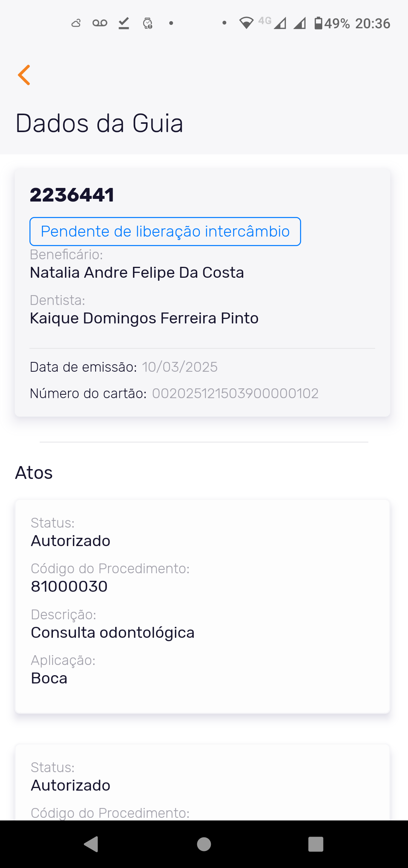Tap the voicemail status bar icon
408x868 pixels.
[x=100, y=23]
